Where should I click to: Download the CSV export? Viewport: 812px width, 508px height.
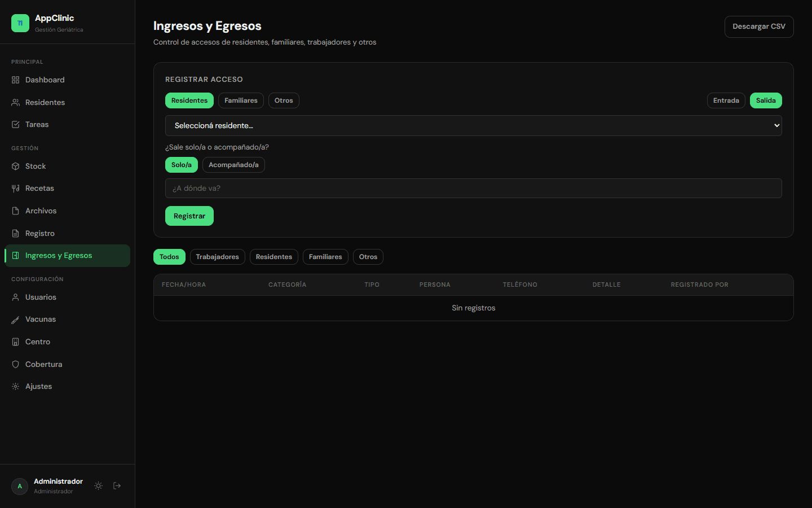click(759, 27)
